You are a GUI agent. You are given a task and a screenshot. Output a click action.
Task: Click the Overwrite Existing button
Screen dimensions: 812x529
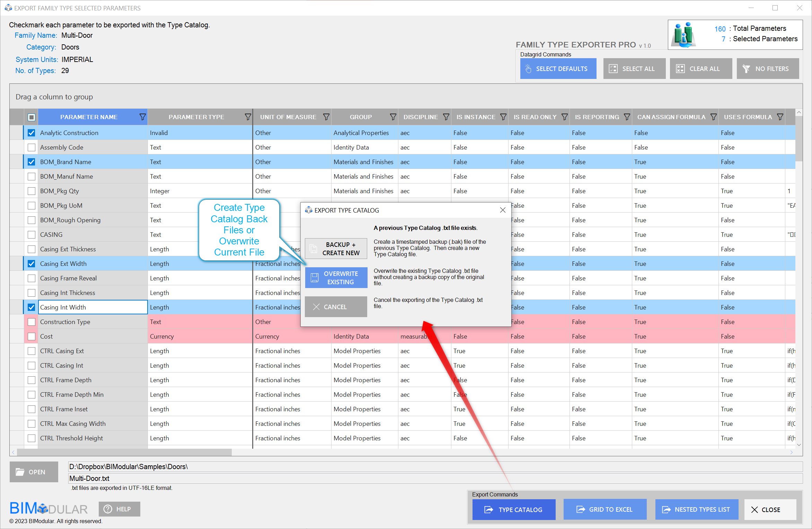336,278
